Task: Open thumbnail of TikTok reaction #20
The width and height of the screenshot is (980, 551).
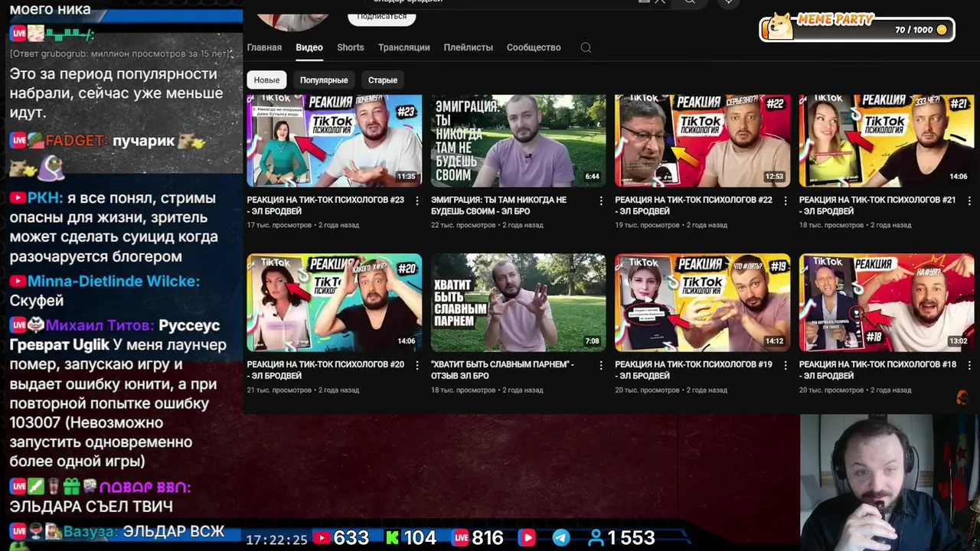Action: tap(334, 302)
